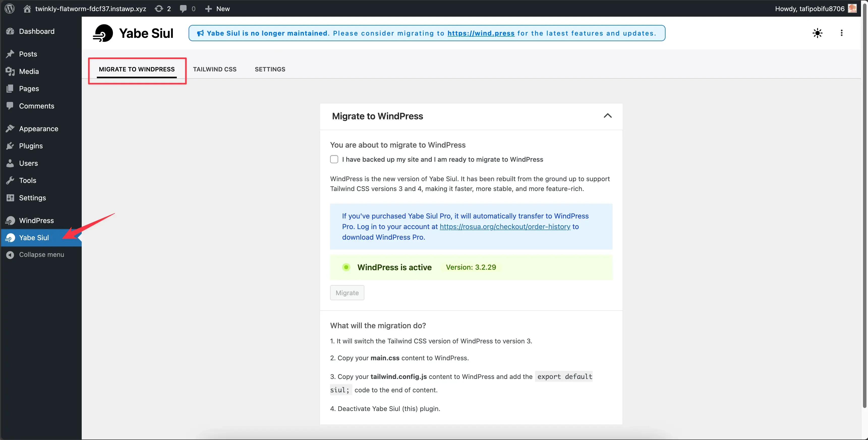
Task: Select the Media library icon in sidebar
Action: (10, 71)
